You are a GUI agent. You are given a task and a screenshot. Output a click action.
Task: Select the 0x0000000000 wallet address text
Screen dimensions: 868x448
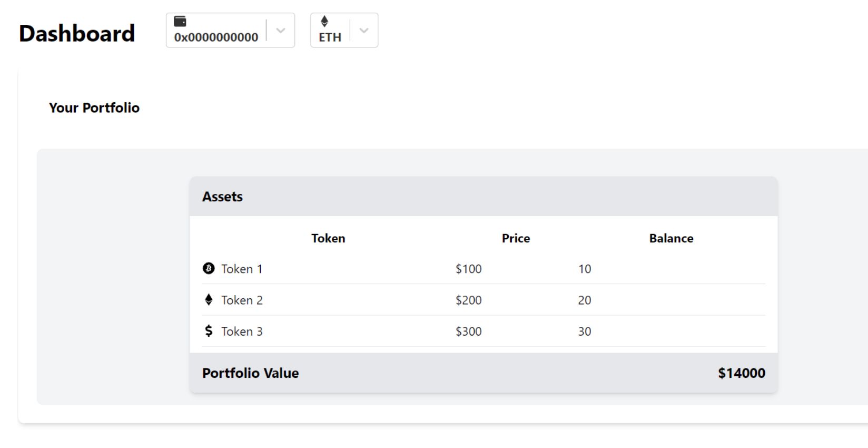pyautogui.click(x=216, y=37)
